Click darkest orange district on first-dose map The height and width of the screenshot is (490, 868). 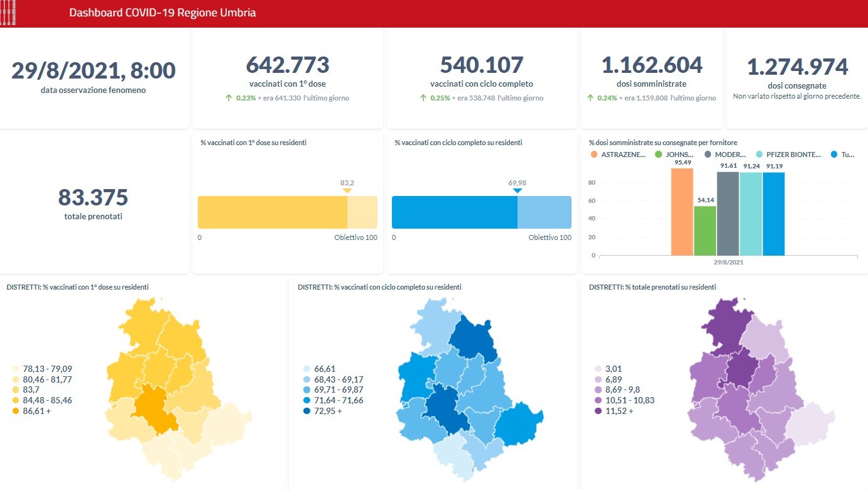(x=154, y=408)
